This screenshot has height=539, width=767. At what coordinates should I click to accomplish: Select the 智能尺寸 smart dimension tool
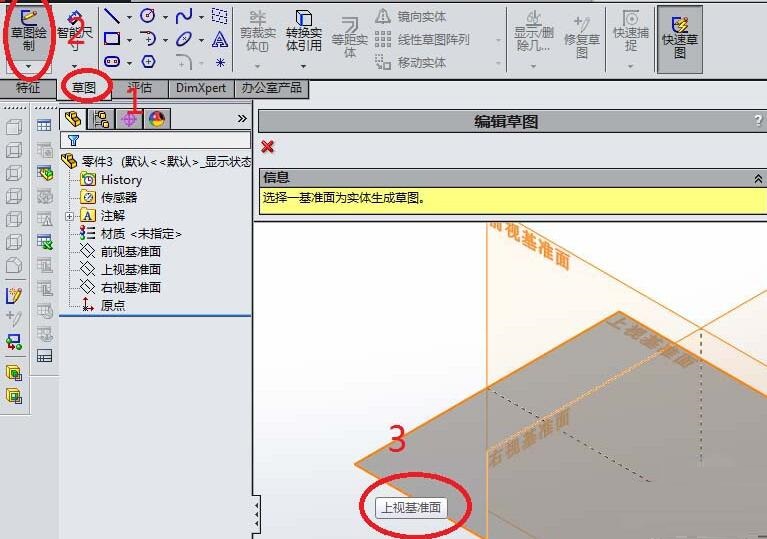pyautogui.click(x=74, y=30)
